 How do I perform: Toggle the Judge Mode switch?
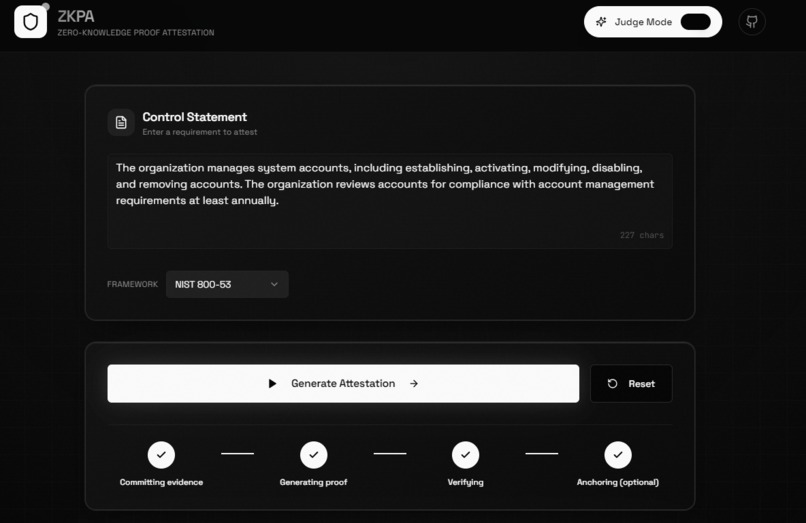695,22
